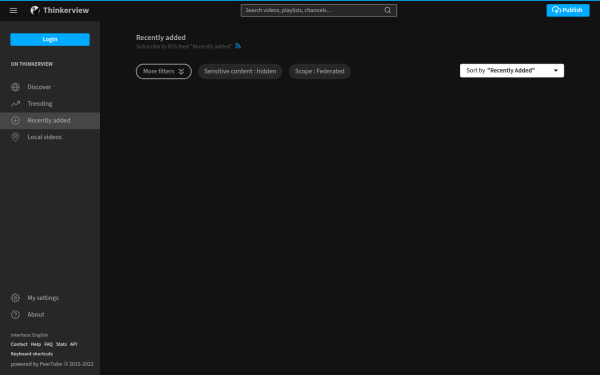Image resolution: width=600 pixels, height=375 pixels.
Task: Click the Scope: Federated filter
Action: coord(320,72)
